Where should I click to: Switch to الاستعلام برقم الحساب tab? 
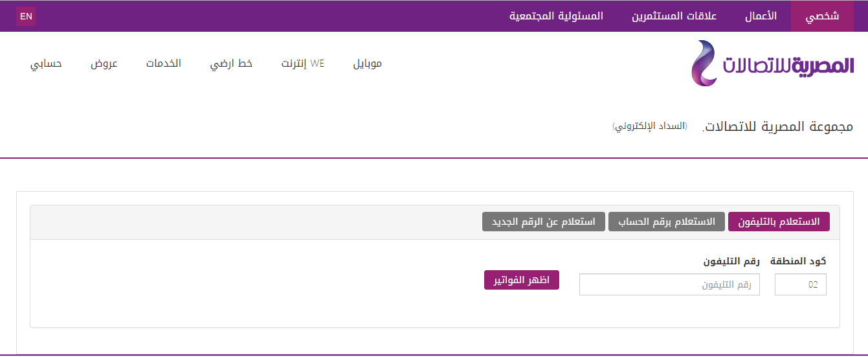click(666, 222)
